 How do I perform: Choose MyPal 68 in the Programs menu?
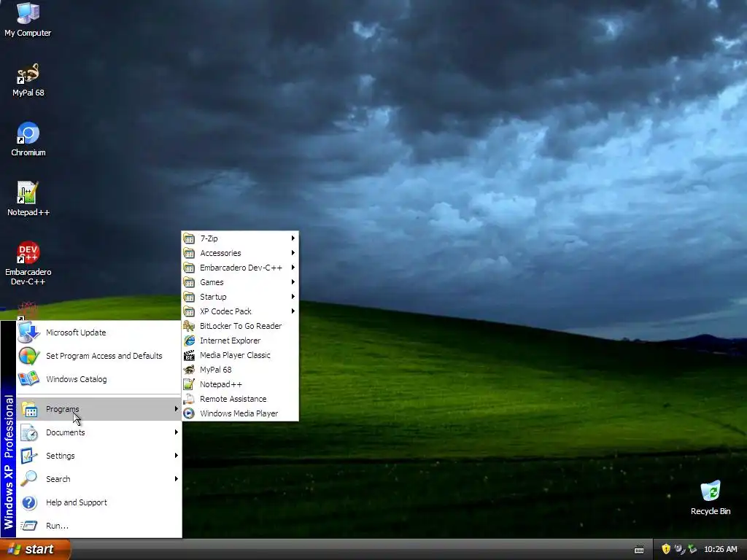coord(240,370)
